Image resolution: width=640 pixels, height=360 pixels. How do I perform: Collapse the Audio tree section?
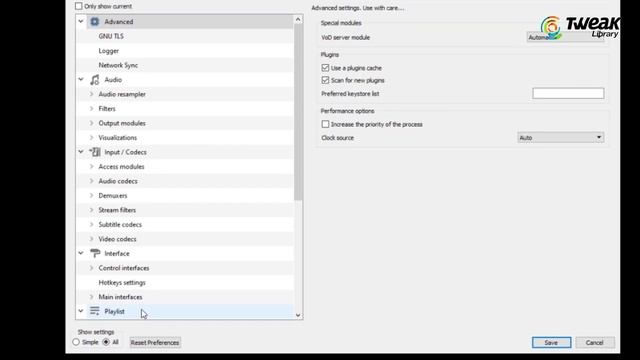click(81, 80)
